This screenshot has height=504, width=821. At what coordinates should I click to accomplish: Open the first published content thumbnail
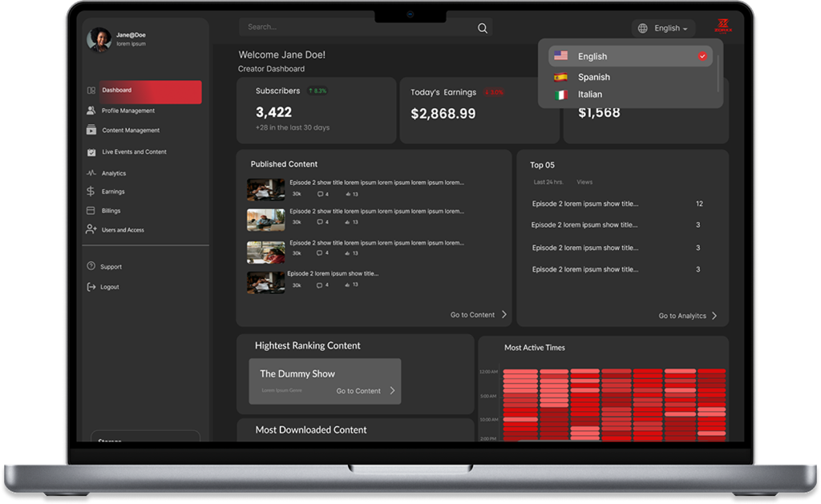tap(265, 189)
